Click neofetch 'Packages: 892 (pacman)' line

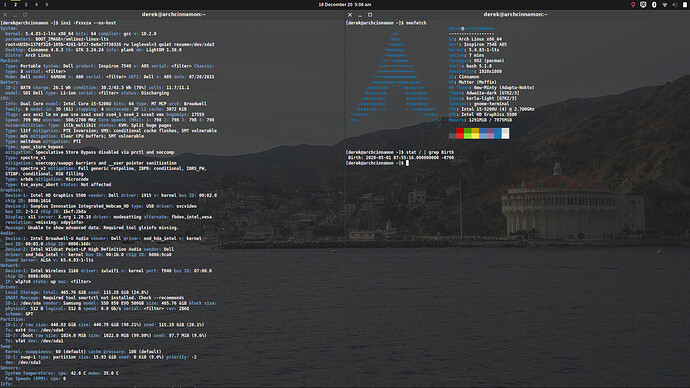click(x=477, y=61)
